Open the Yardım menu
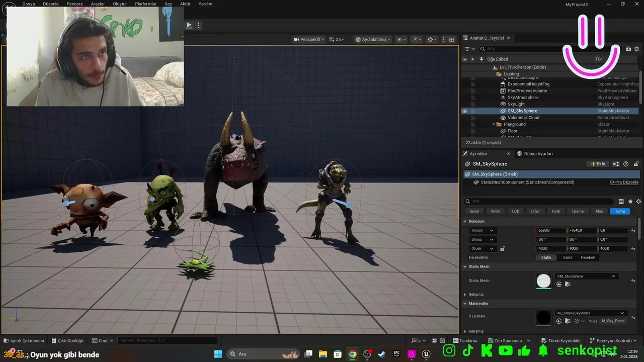 205,4
